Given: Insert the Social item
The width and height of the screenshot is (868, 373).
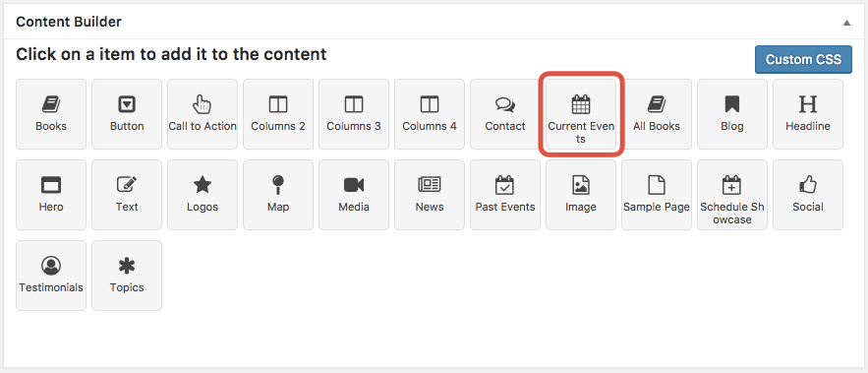Looking at the screenshot, I should tap(808, 195).
